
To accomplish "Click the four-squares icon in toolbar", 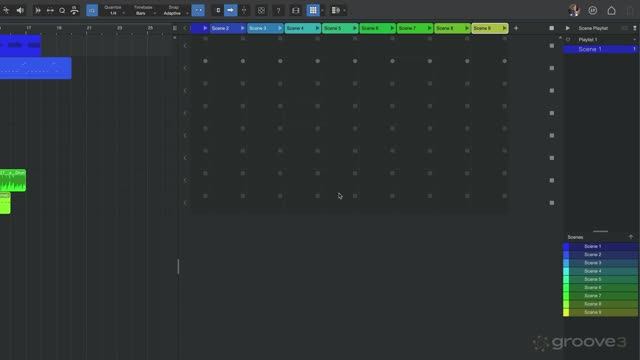I will point(261,11).
